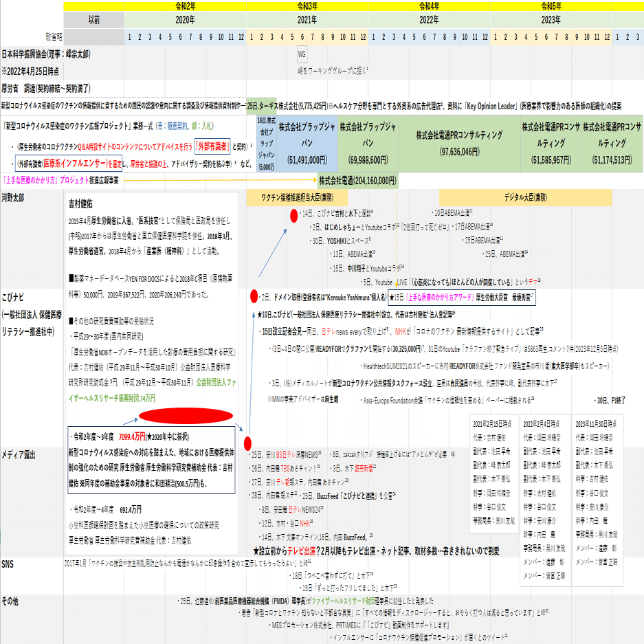Click the 2021年2月15日時点 member list header
Viewport: 644px width, 644px height.
point(492,424)
